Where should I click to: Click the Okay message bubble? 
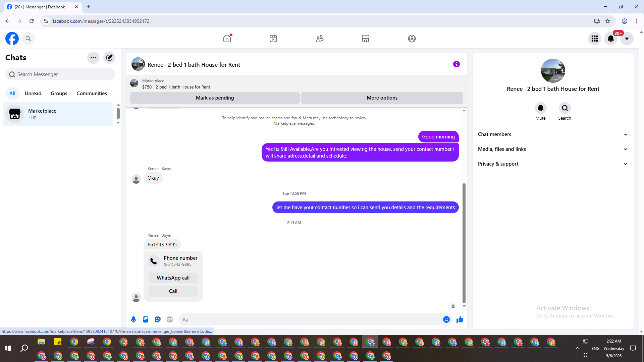153,178
